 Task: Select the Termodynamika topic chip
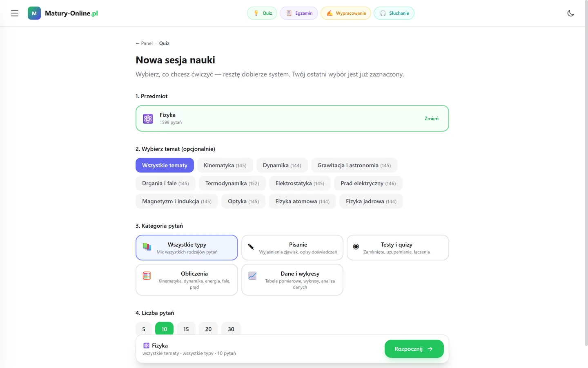tap(232, 183)
